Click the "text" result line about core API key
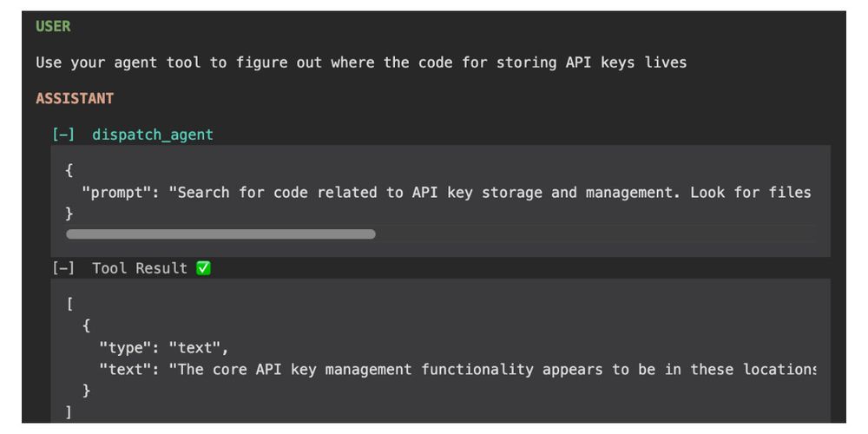 point(457,369)
